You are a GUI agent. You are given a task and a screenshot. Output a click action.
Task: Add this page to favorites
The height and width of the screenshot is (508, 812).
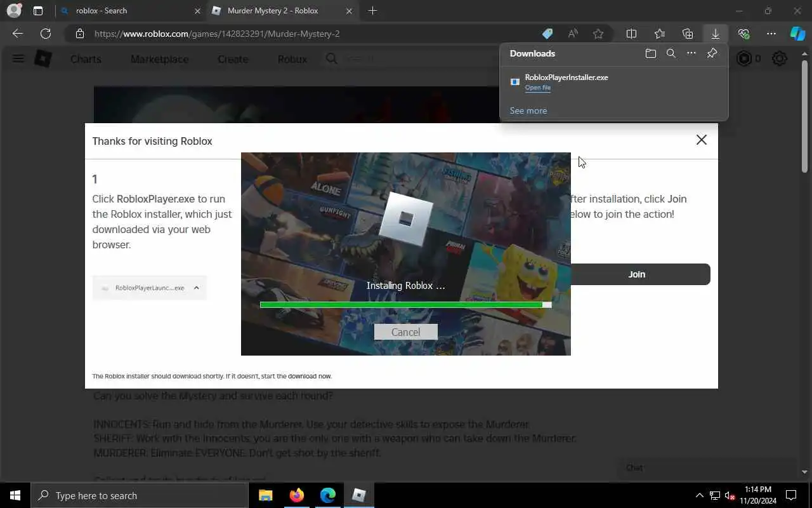click(598, 34)
